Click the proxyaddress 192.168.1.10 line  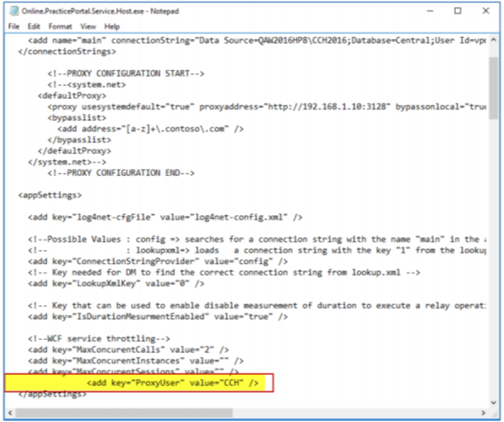[267, 106]
